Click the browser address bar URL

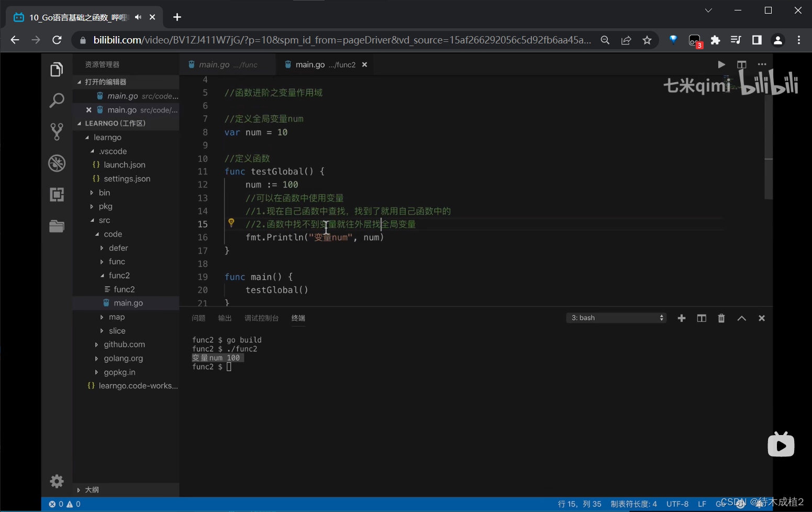(342, 40)
